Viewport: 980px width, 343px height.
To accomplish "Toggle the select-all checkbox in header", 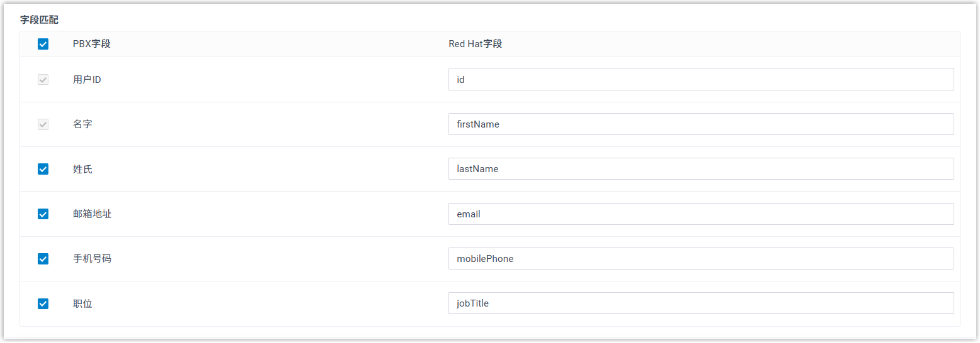I will 43,44.
